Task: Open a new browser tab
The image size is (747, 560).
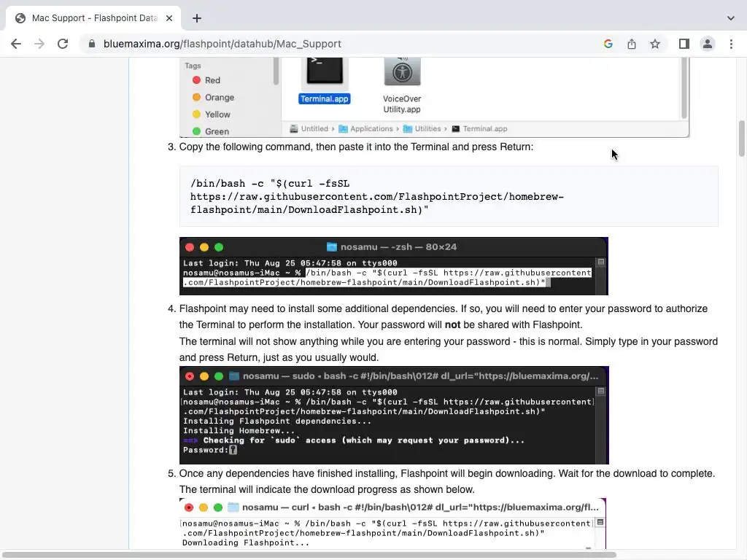Action: (197, 18)
